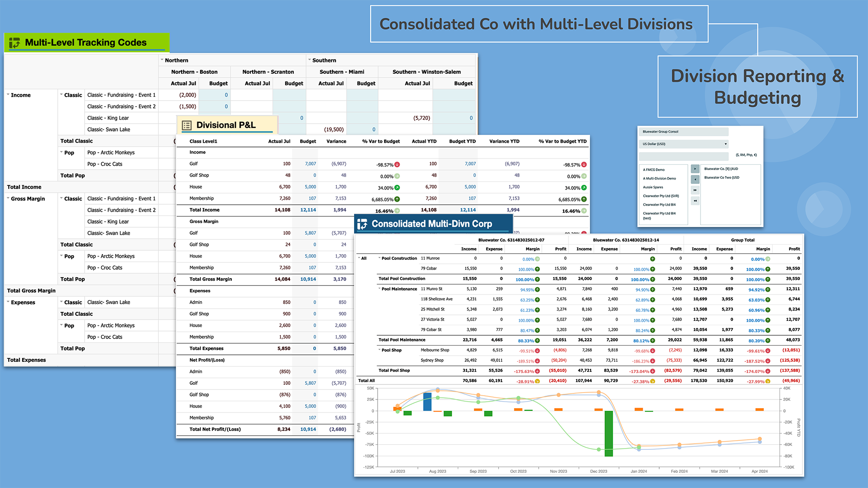Image resolution: width=868 pixels, height=488 pixels.
Task: Click the Multi-Level Tracking Codes grid icon
Action: point(14,43)
